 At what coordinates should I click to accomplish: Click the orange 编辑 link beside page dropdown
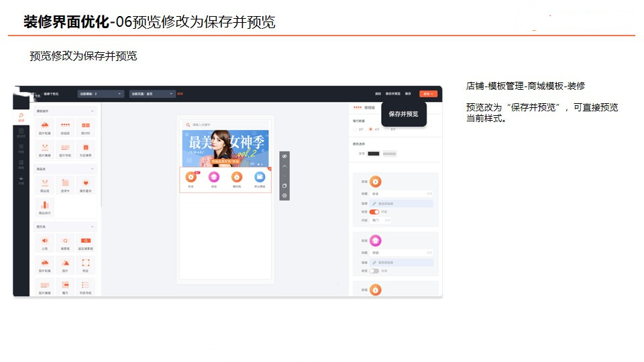click(180, 94)
